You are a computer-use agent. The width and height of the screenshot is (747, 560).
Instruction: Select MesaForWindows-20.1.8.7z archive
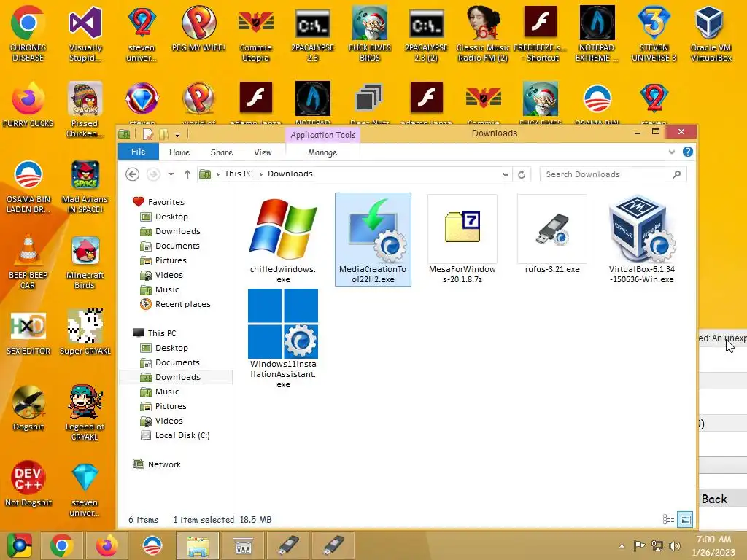[462, 239]
